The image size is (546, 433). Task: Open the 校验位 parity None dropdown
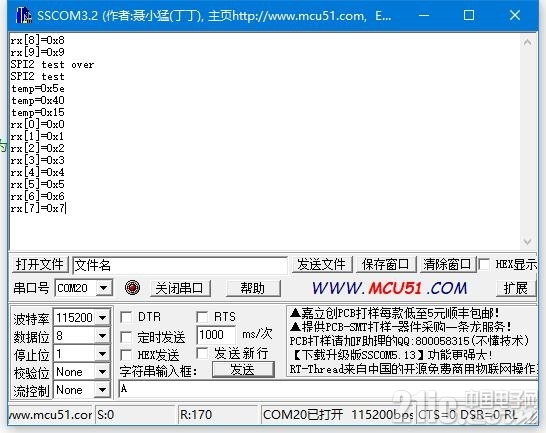[102, 372]
